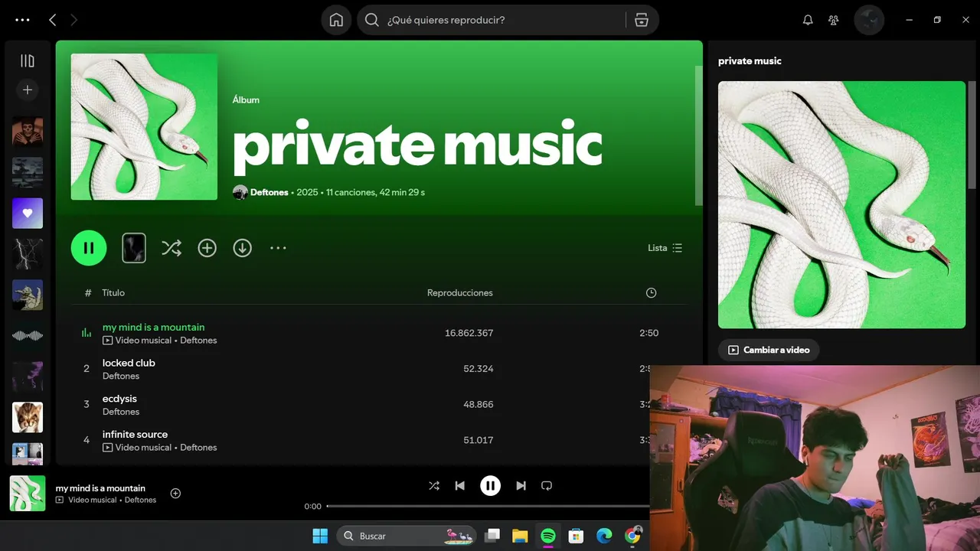Click the 16.862.367 play count

coord(469,333)
